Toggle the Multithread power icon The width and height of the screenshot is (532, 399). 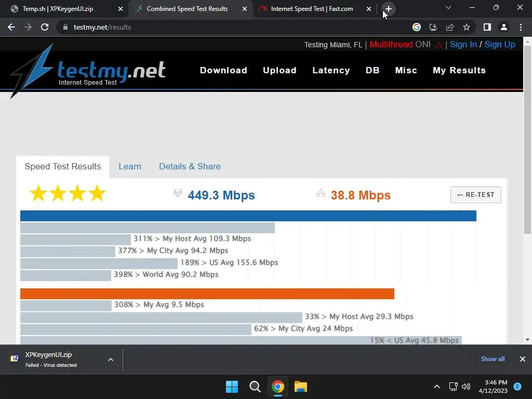click(439, 45)
